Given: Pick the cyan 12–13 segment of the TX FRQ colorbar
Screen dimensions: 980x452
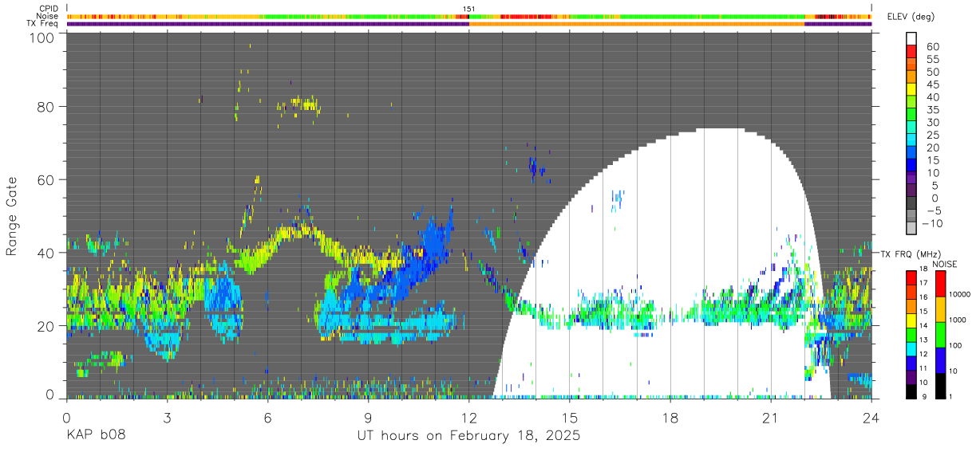Looking at the screenshot, I should pos(911,348).
